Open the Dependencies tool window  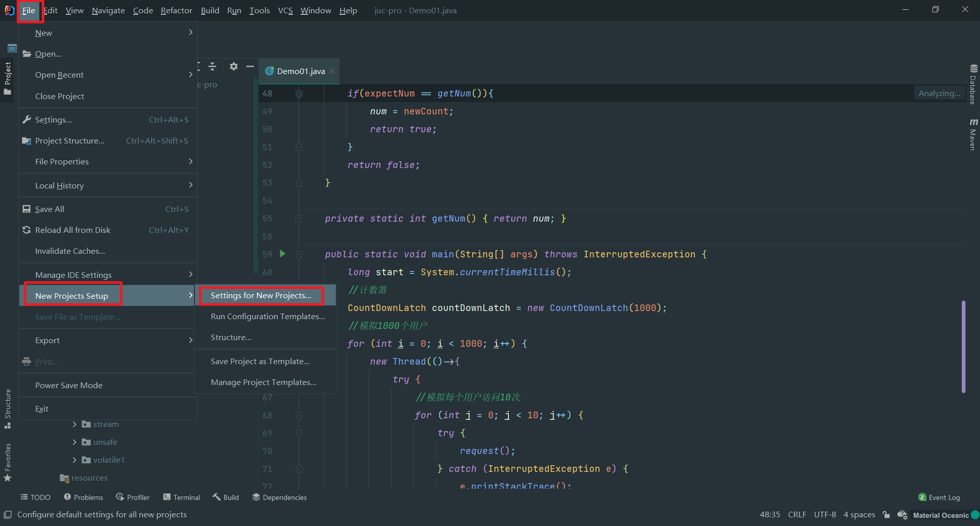tap(280, 497)
